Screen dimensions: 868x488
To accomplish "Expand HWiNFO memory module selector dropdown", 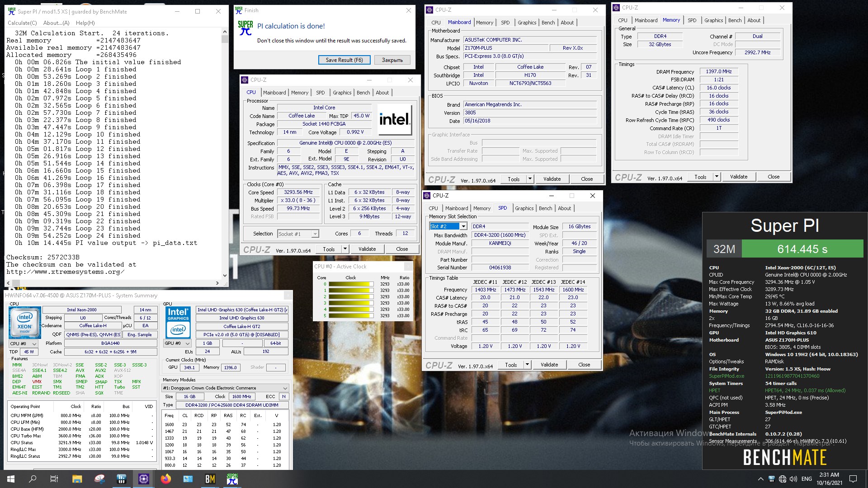I will pos(285,388).
